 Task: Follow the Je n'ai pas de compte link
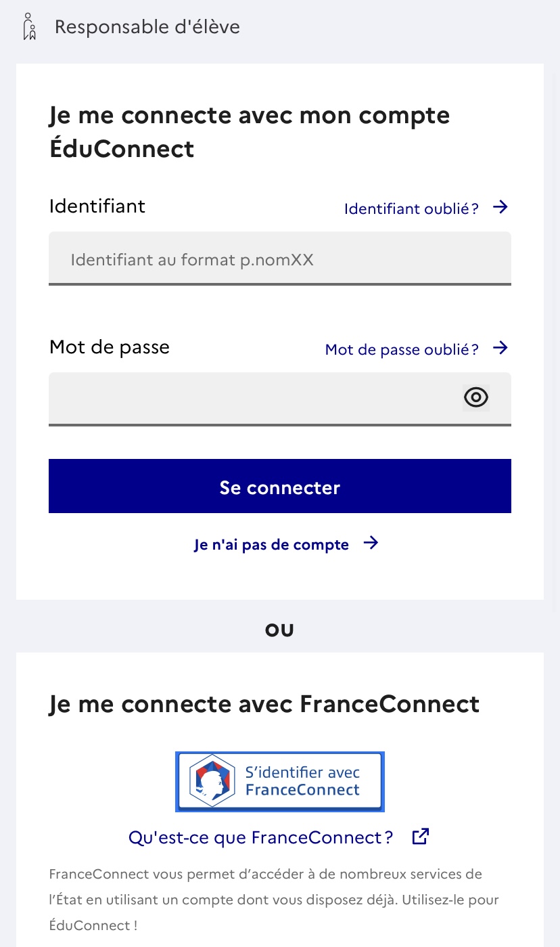pyautogui.click(x=271, y=545)
